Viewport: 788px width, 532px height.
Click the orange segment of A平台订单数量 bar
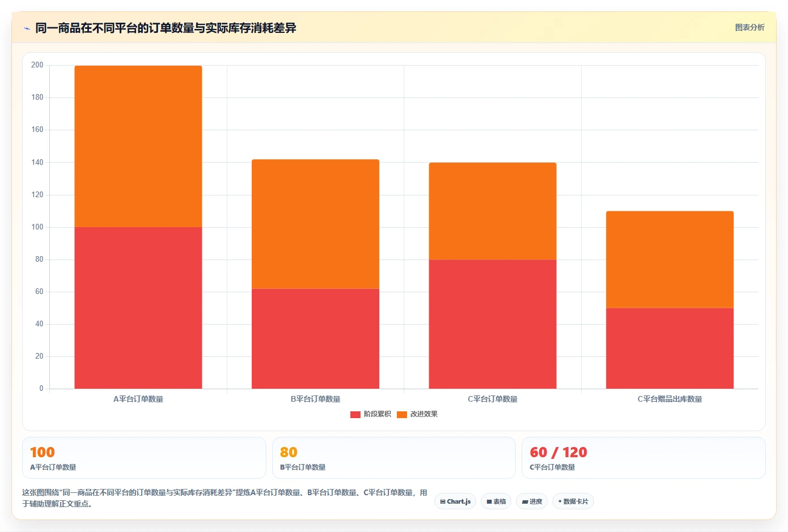138,146
